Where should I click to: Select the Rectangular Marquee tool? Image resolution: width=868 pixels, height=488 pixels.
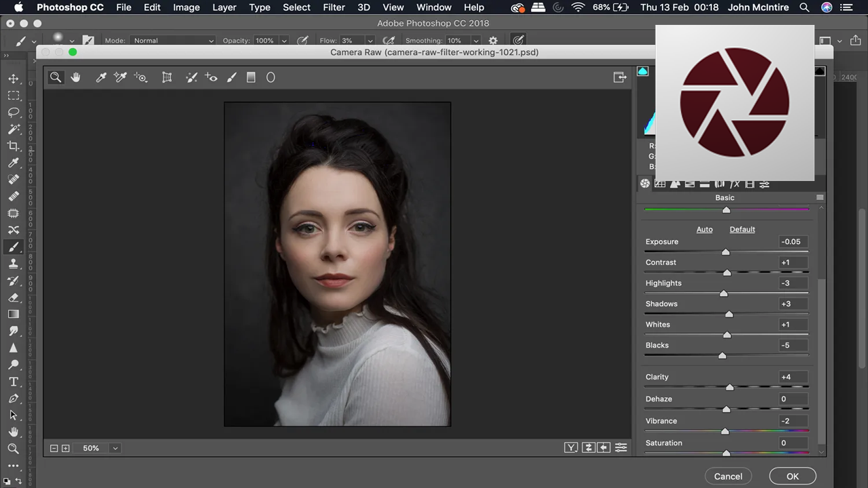pos(14,96)
